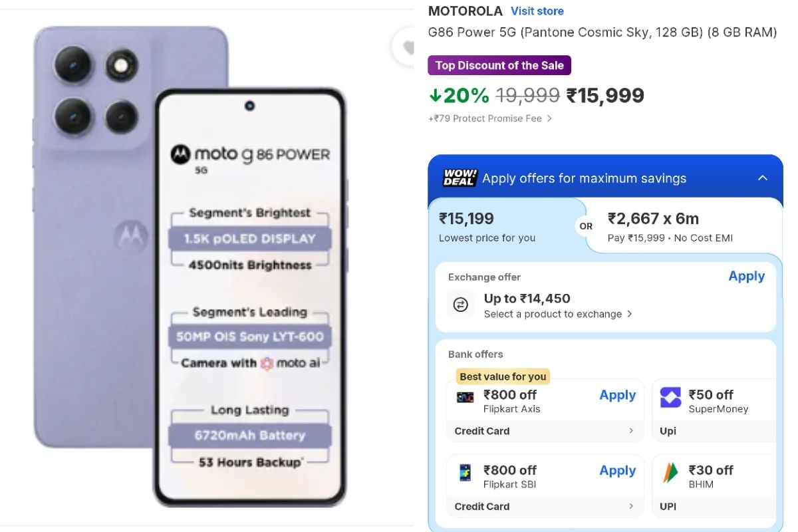The image size is (798, 532).
Task: Apply the exchange offer
Action: [x=746, y=277]
